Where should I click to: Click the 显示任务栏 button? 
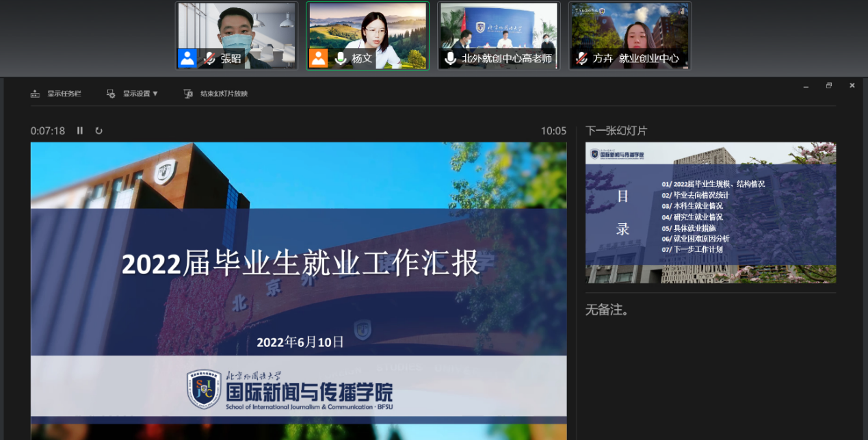(56, 94)
